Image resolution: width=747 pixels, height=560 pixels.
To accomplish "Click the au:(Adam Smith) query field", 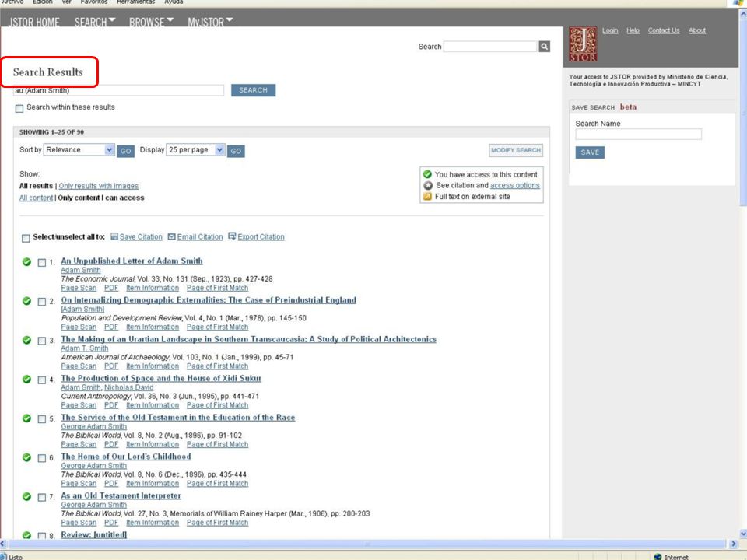I will coord(118,90).
